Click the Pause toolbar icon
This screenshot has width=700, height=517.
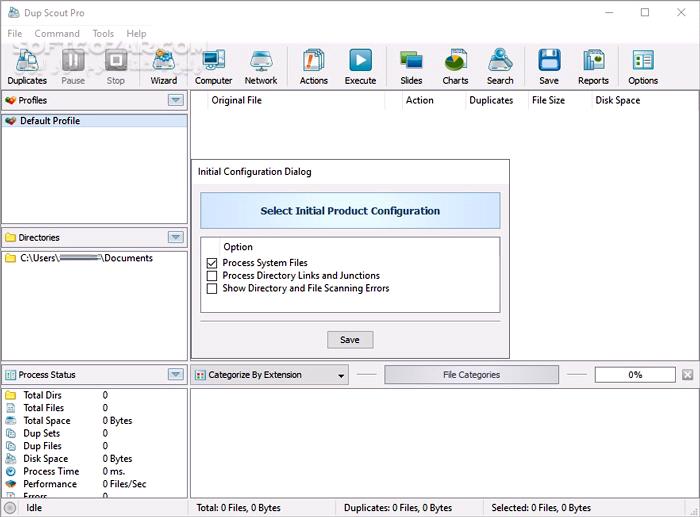point(73,60)
